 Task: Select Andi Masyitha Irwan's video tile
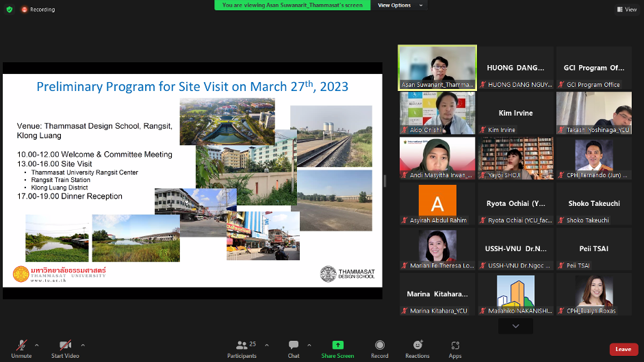pyautogui.click(x=437, y=158)
